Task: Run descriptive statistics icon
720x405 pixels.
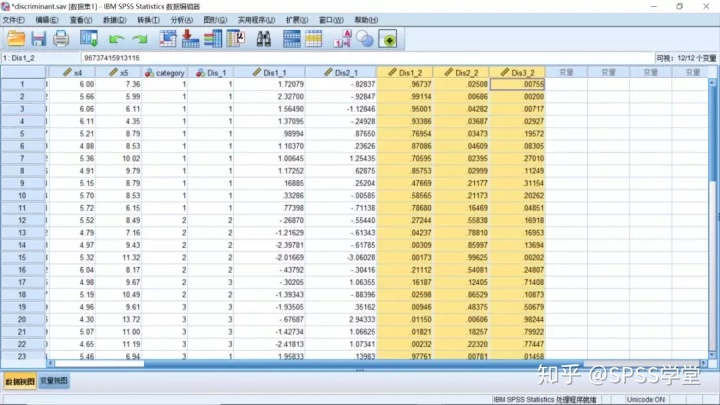Action: 236,39
